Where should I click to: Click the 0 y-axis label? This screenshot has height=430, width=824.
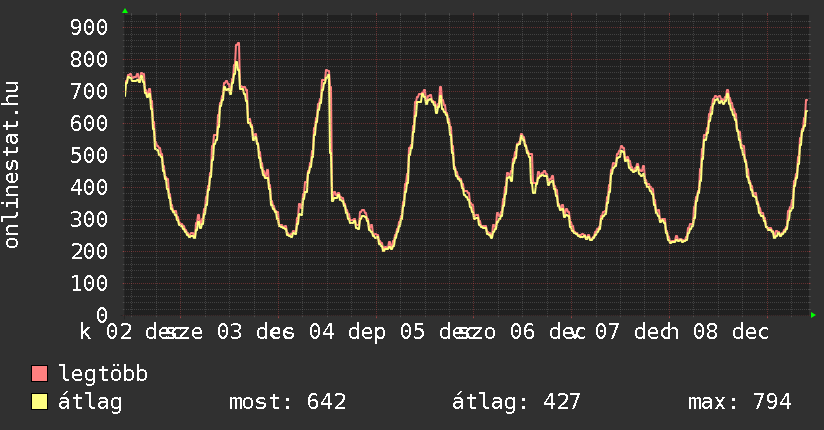[102, 315]
